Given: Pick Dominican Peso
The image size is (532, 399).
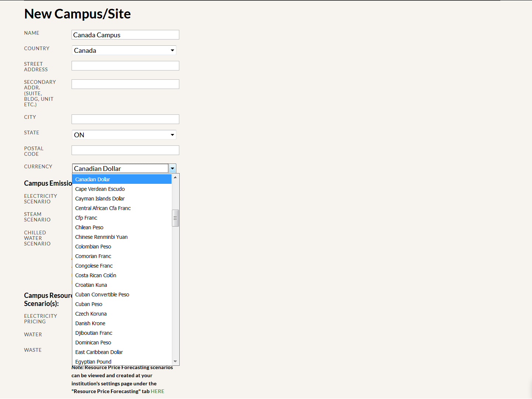Looking at the screenshot, I should [122, 343].
